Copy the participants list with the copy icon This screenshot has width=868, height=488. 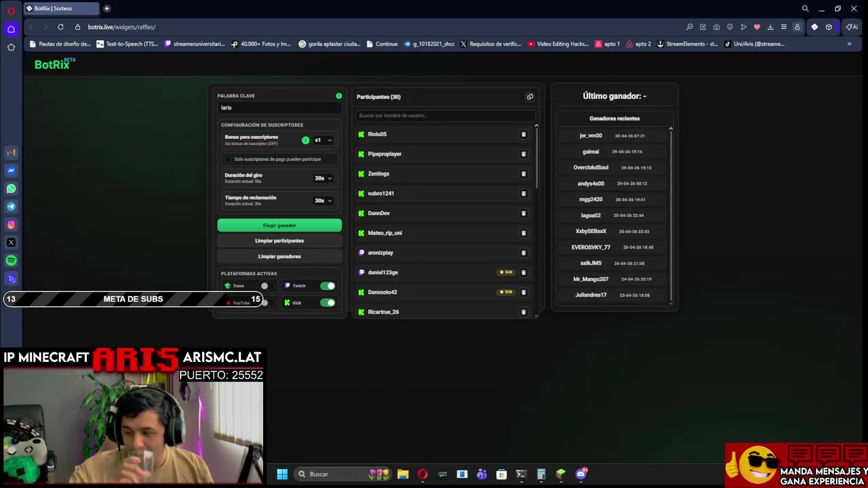tap(530, 97)
